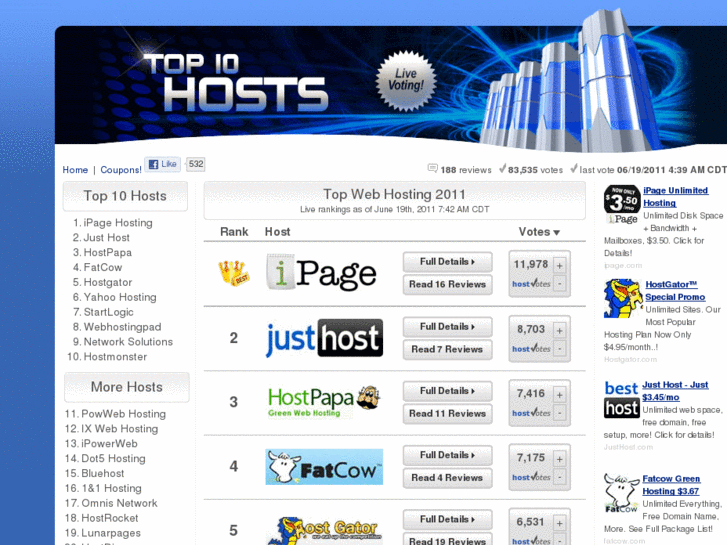The image size is (727, 545).
Task: Open Just Host $3.45/mo ad link
Action: (675, 391)
